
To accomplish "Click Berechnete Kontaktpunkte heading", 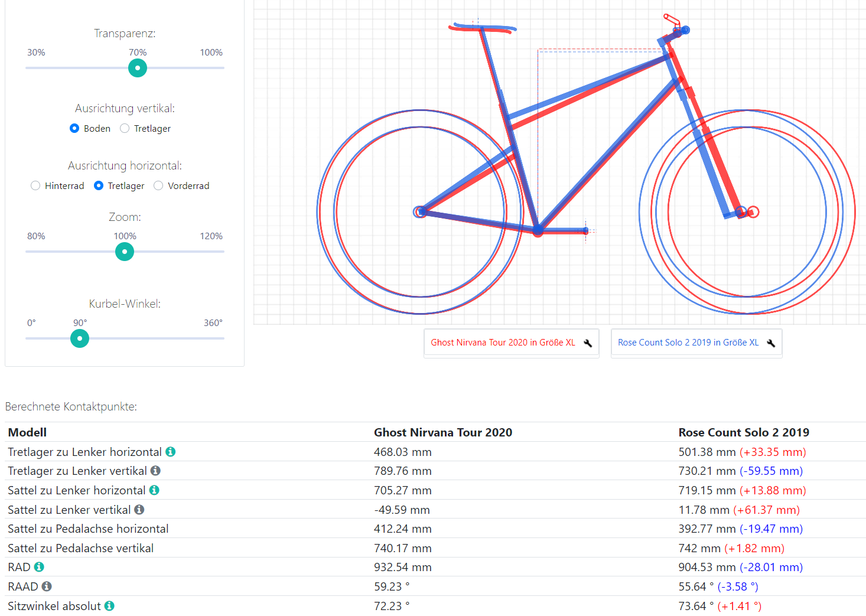I will click(71, 406).
